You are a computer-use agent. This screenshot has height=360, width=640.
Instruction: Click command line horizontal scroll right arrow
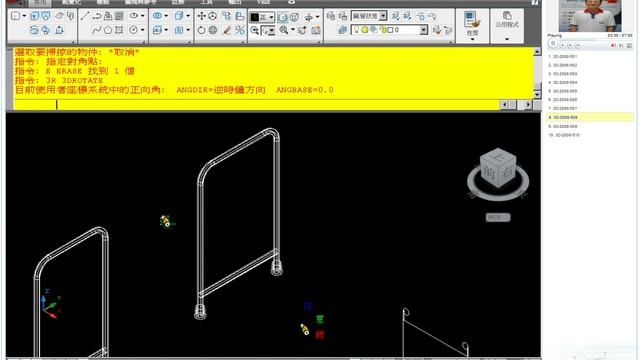click(529, 105)
